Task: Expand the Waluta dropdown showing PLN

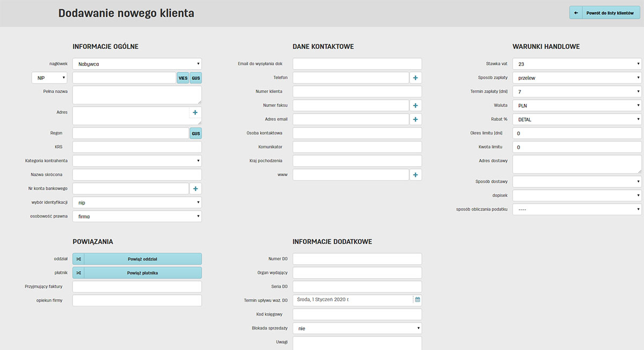Action: tap(577, 106)
